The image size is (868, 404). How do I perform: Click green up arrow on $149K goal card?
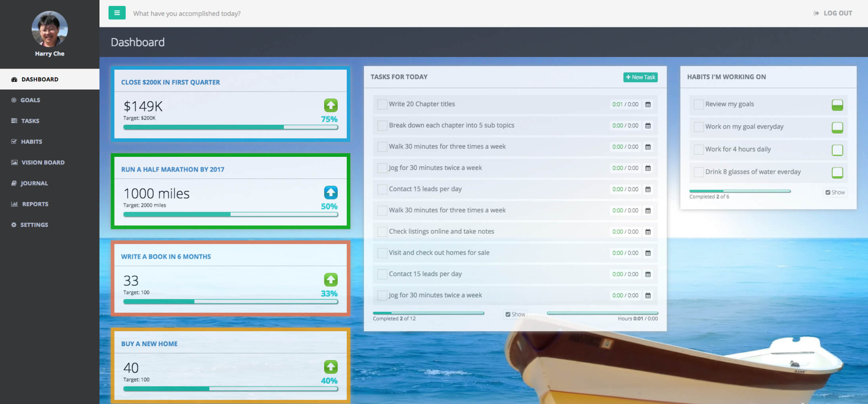pyautogui.click(x=331, y=105)
